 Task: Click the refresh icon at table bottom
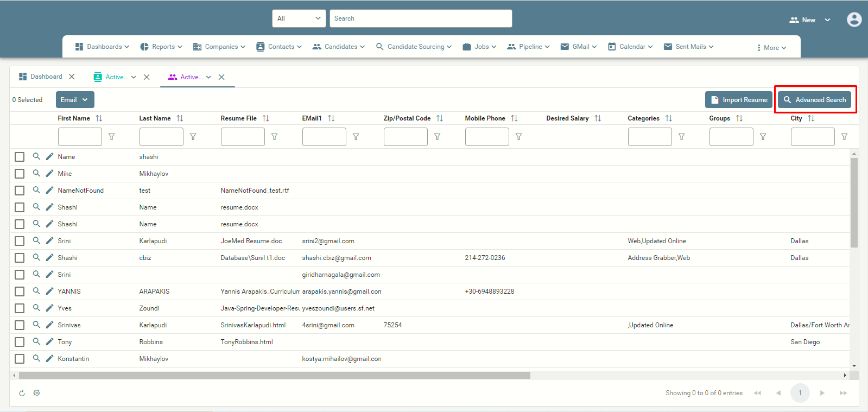pos(22,393)
